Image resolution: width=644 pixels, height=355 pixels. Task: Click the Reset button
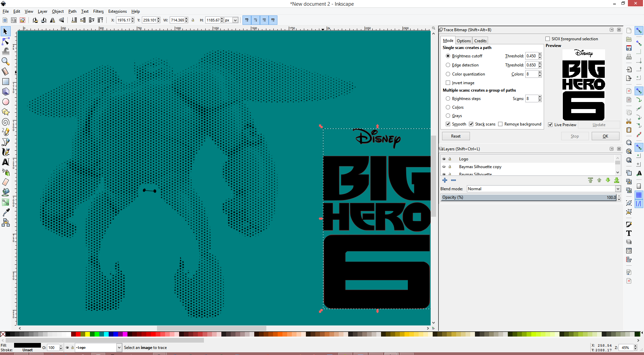click(x=456, y=136)
